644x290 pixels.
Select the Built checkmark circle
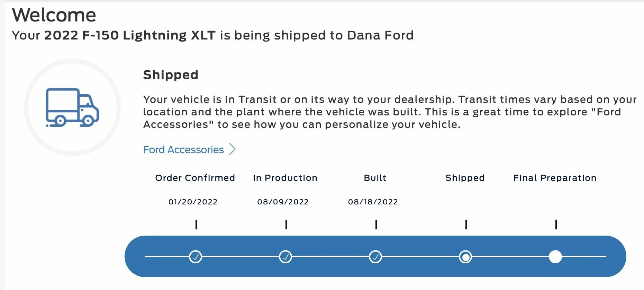pyautogui.click(x=375, y=257)
